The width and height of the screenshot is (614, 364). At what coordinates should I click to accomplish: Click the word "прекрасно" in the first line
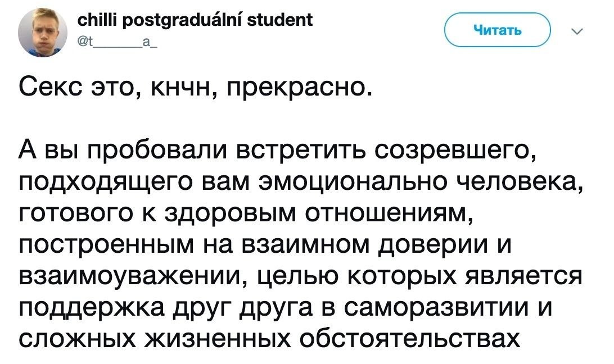pyautogui.click(x=307, y=87)
